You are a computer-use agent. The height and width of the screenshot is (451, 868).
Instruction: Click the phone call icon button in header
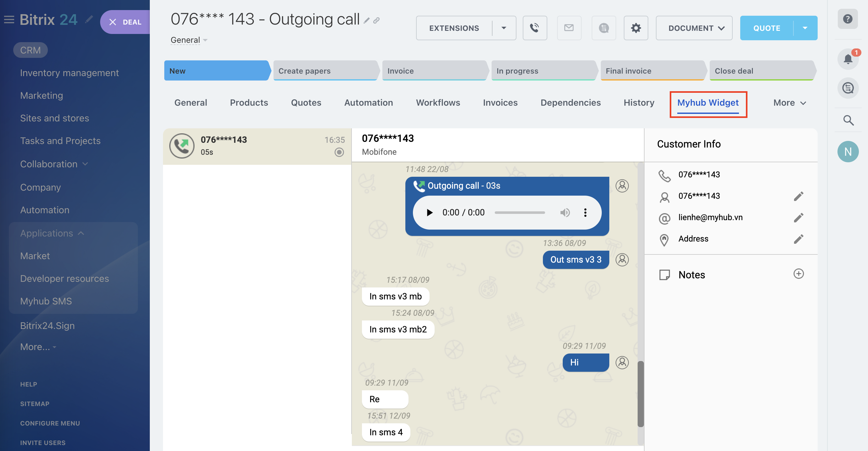pos(534,28)
